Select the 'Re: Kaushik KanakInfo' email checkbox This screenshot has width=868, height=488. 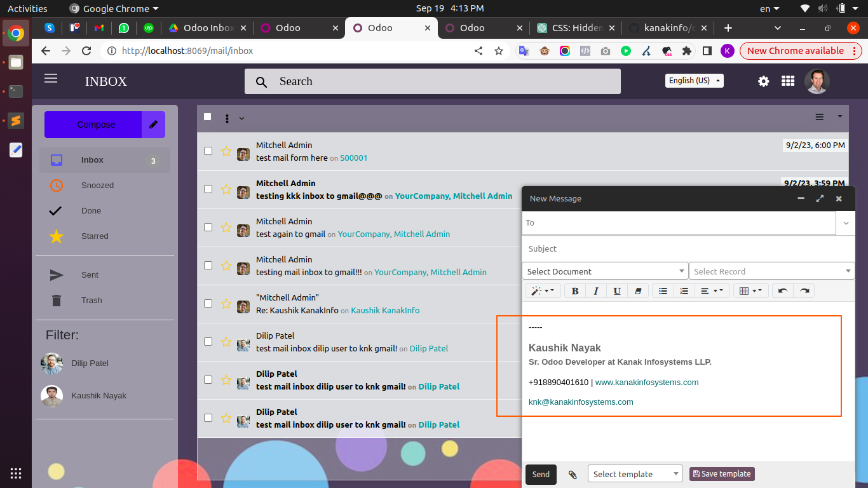click(208, 304)
